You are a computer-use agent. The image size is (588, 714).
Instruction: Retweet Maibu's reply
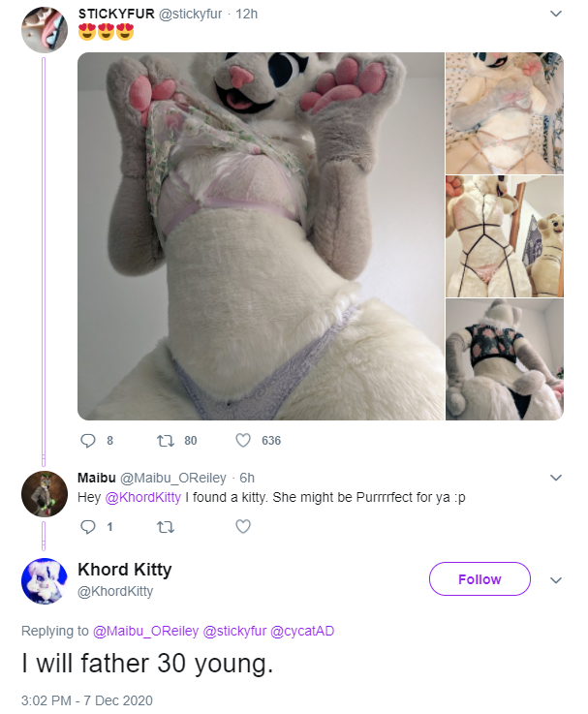(x=166, y=527)
